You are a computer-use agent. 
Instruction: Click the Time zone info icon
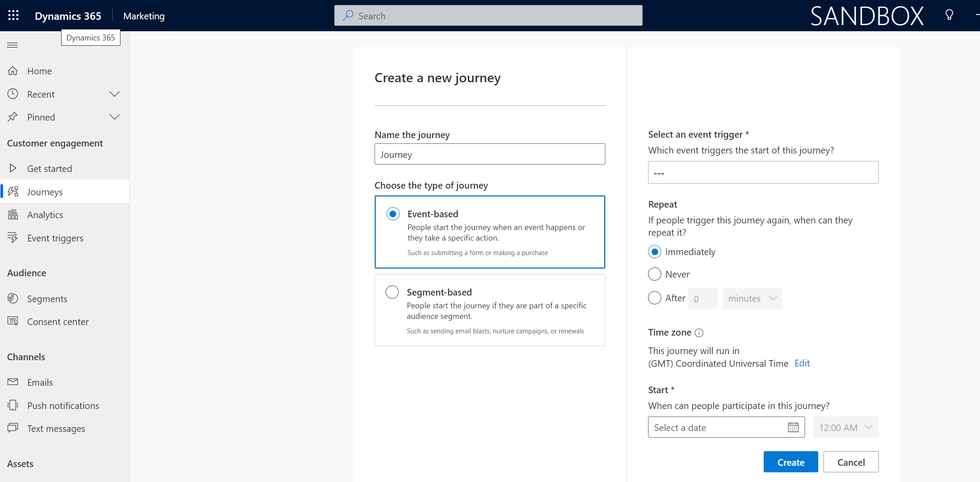pos(699,333)
